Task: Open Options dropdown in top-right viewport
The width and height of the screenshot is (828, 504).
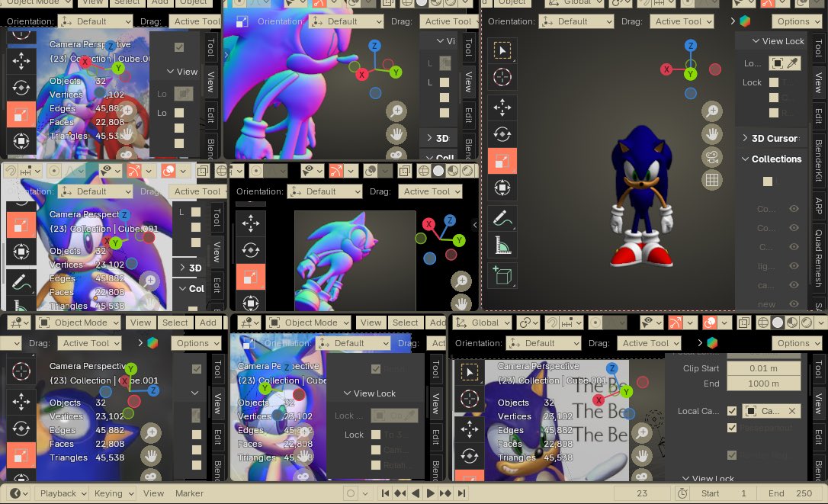Action: [x=798, y=21]
